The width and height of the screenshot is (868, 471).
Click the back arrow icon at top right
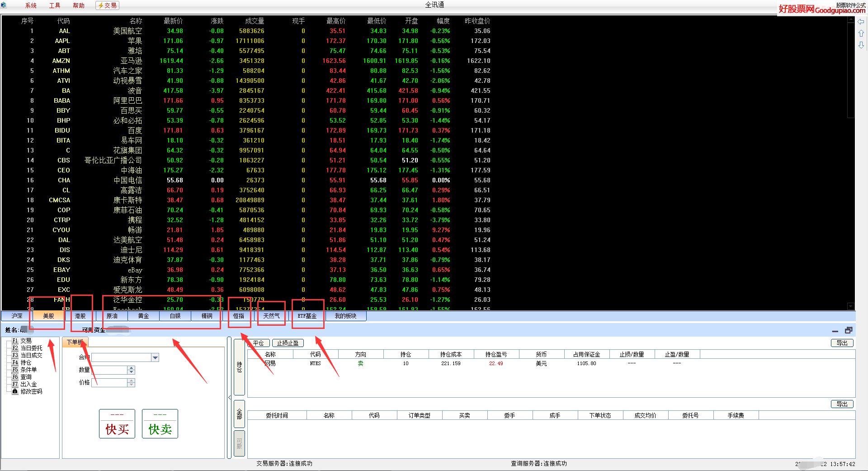pyautogui.click(x=861, y=22)
